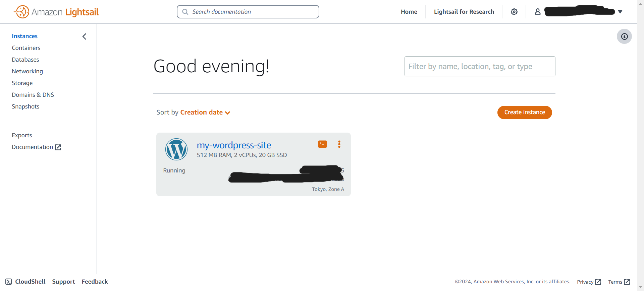Click the WordPress logo on the instance card
Screen dimensions: 644x291
176,149
